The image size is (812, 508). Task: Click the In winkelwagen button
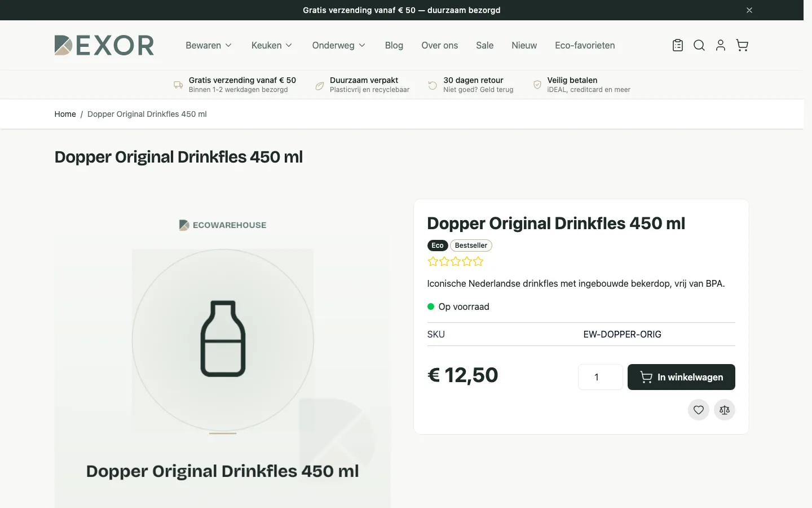click(x=681, y=377)
